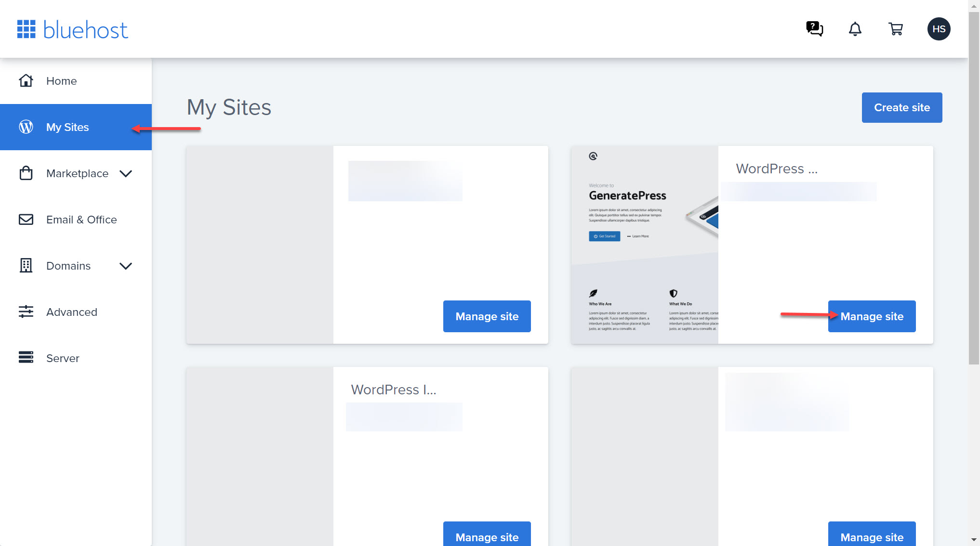The width and height of the screenshot is (980, 546).
Task: Open the Advanced menu item
Action: coord(72,312)
